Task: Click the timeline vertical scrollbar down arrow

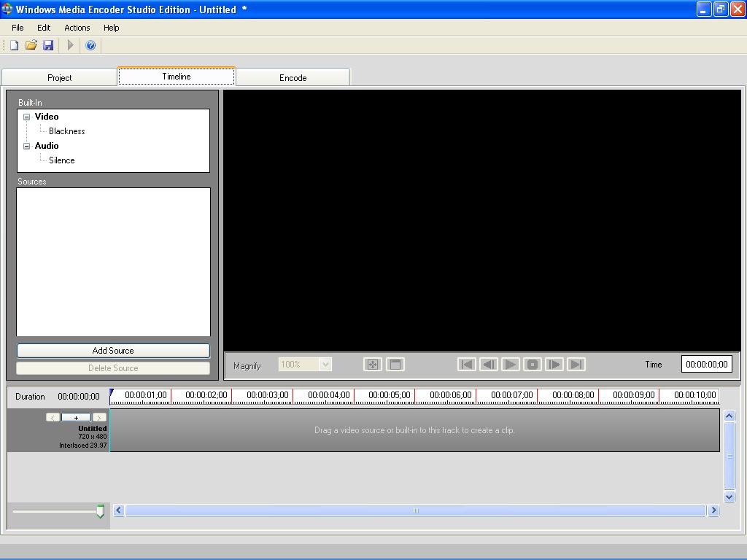Action: 729,497
